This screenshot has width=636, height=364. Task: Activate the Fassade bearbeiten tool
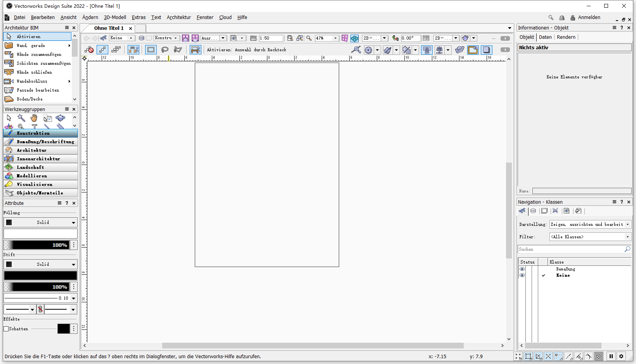[37, 90]
